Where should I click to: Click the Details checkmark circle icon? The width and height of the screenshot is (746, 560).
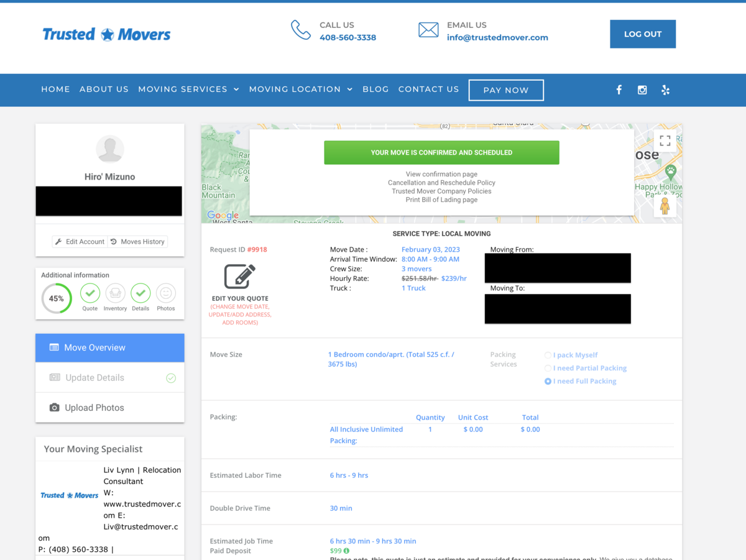pos(140,293)
